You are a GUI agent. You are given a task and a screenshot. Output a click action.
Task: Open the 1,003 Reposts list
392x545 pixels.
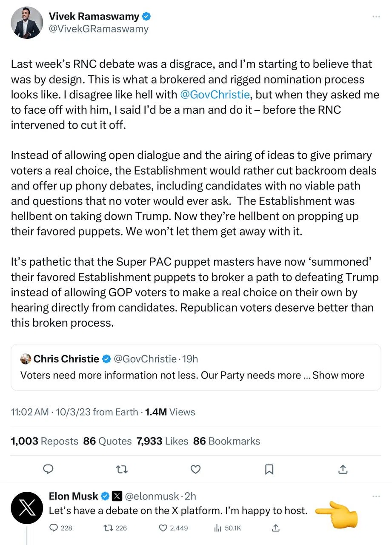[44, 441]
